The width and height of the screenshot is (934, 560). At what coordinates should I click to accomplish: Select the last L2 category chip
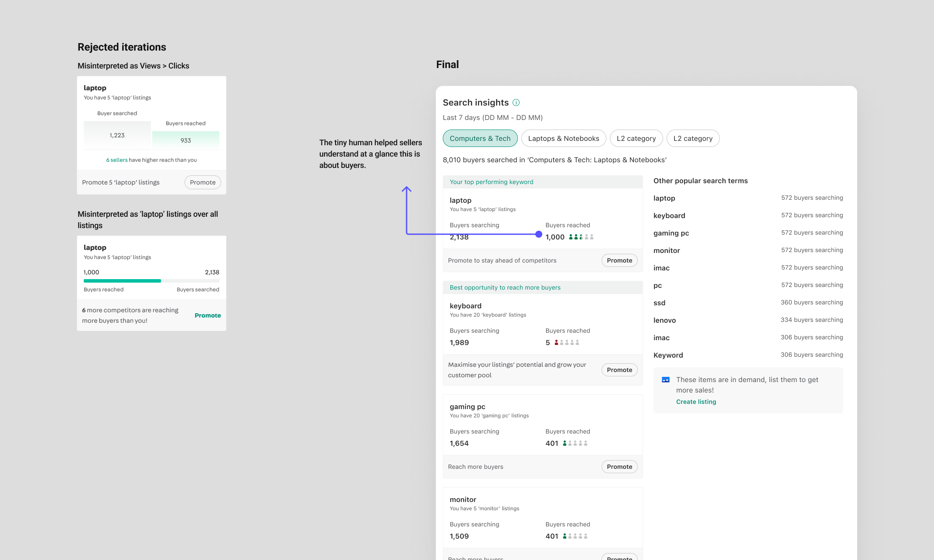(693, 138)
